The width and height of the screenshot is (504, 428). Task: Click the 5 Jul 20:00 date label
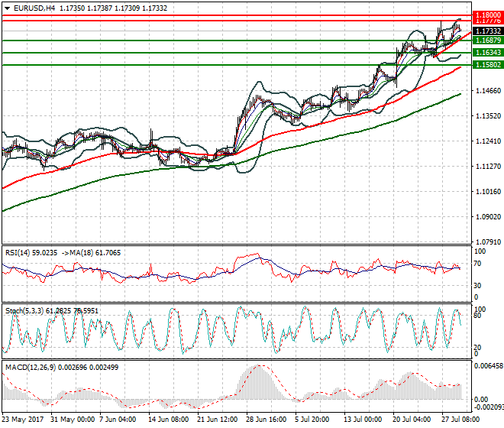coord(312,420)
